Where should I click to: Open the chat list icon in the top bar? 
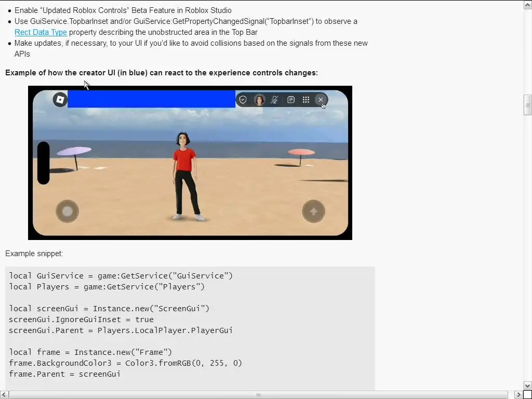pyautogui.click(x=291, y=100)
